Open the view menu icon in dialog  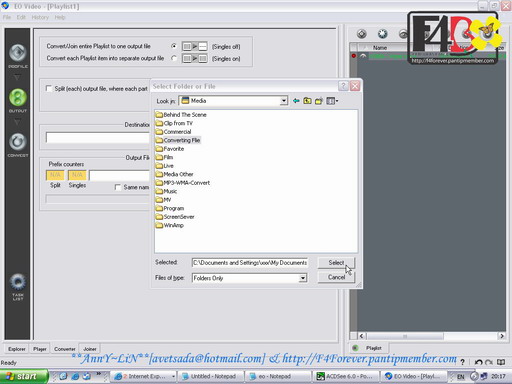(x=332, y=101)
